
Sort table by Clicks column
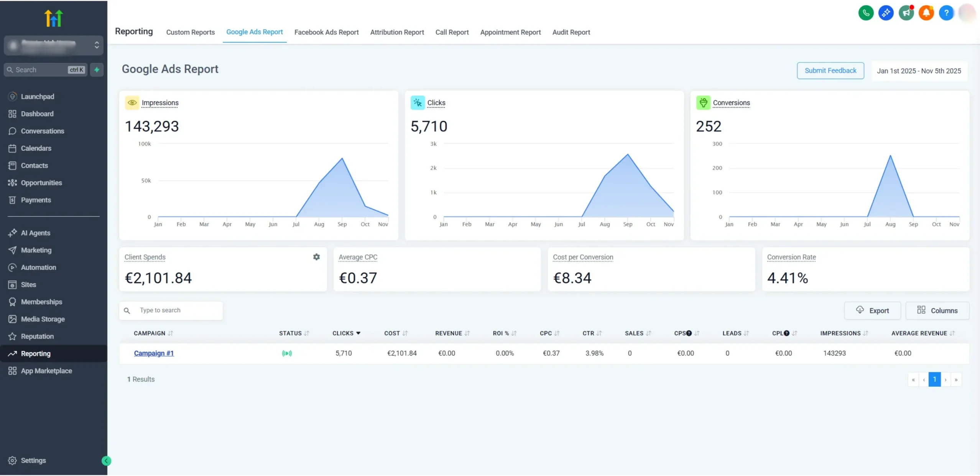click(346, 333)
